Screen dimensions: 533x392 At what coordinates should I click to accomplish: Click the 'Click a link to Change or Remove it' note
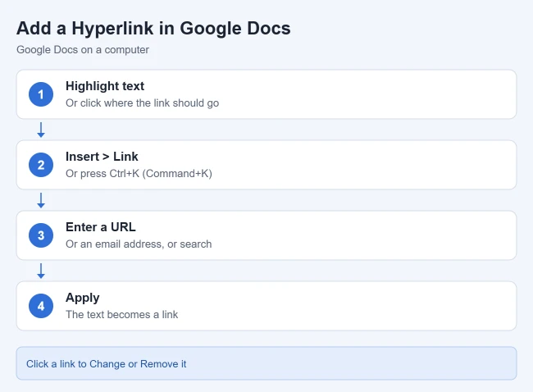tap(266, 363)
